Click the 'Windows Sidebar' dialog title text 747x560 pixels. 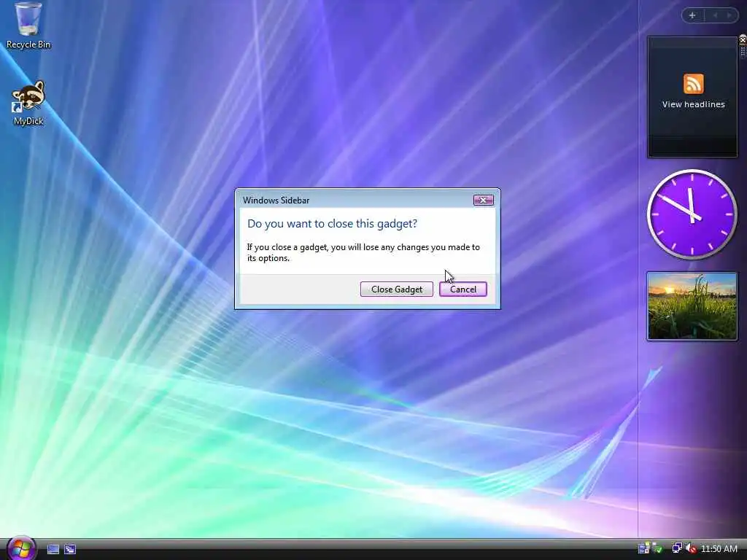[276, 200]
